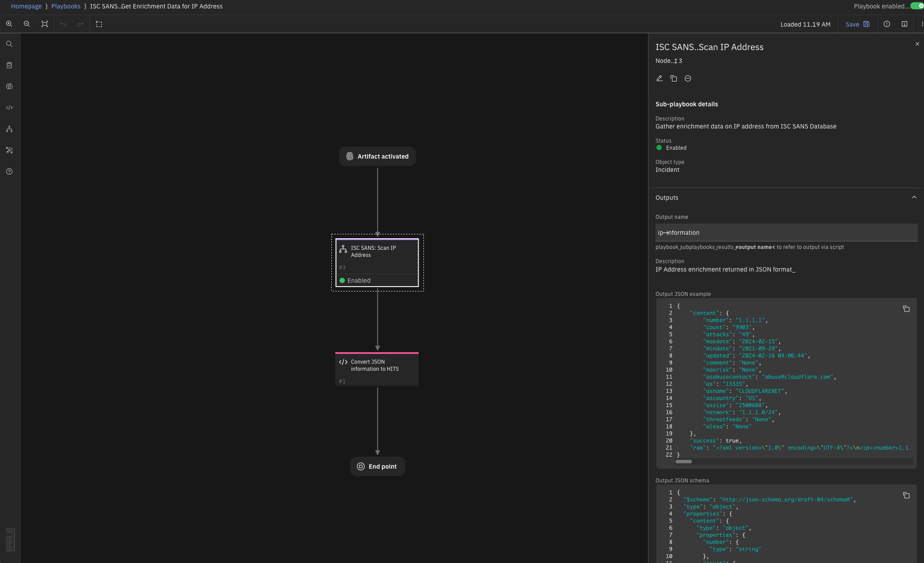924x563 pixels.
Task: Click the fit-to-screen toolbar icon
Action: pyautogui.click(x=45, y=24)
